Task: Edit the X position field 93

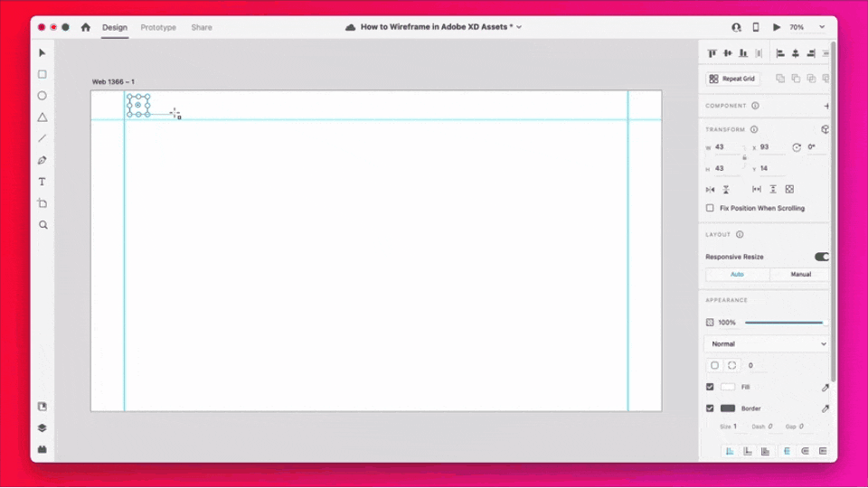Action: 772,147
